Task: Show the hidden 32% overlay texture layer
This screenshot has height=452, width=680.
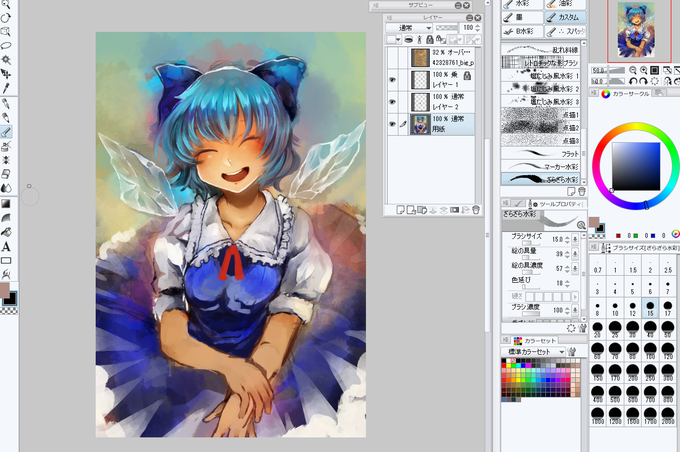Action: (x=392, y=57)
